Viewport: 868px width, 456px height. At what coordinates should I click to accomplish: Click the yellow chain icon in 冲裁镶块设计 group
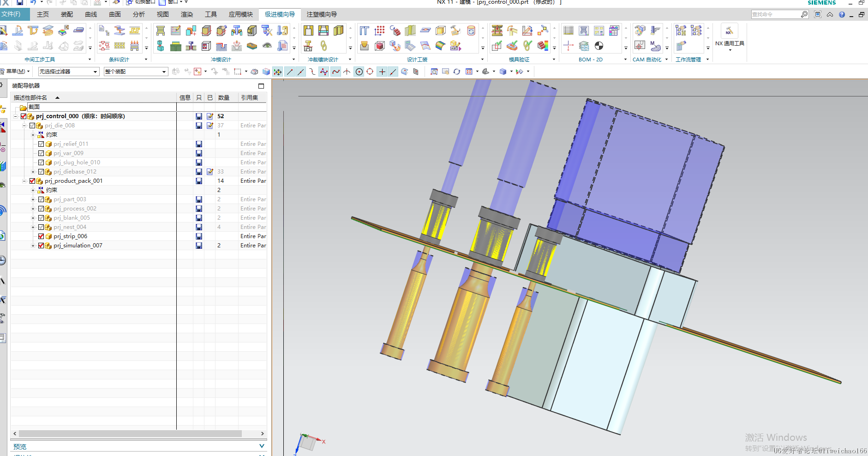(323, 46)
